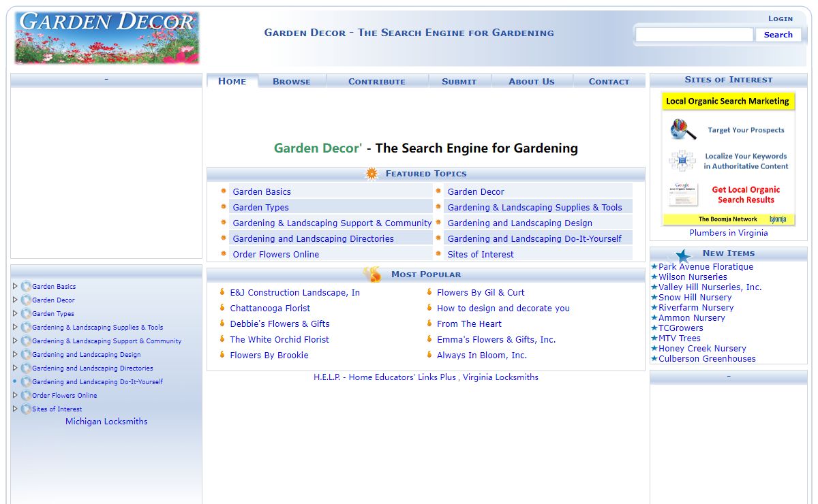
Task: Open Garden Types featured topic
Action: coord(260,208)
